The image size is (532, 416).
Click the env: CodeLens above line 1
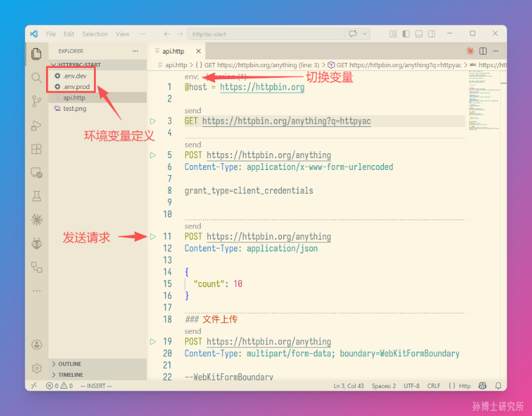192,77
